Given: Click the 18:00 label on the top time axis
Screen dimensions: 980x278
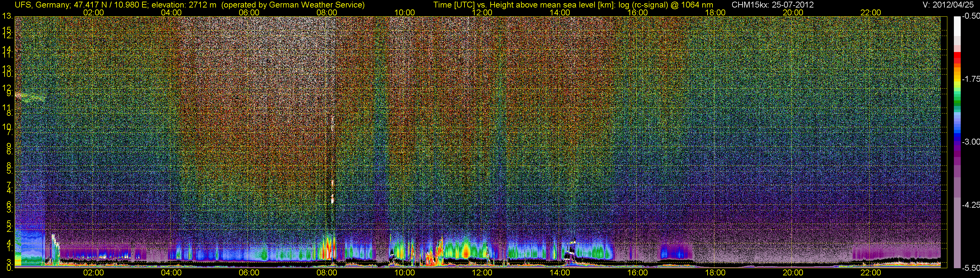Looking at the screenshot, I should pos(715,12).
